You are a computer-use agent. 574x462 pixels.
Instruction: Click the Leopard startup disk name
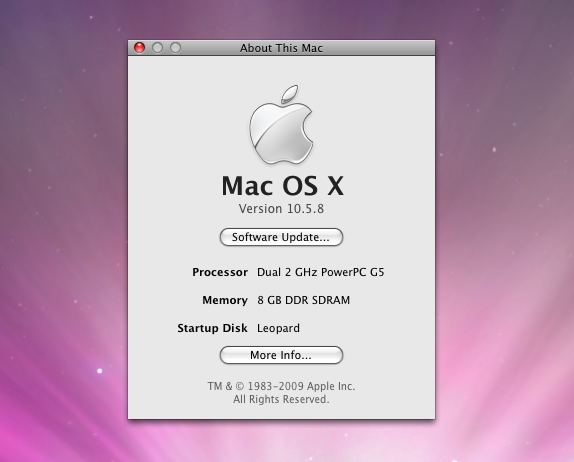278,328
